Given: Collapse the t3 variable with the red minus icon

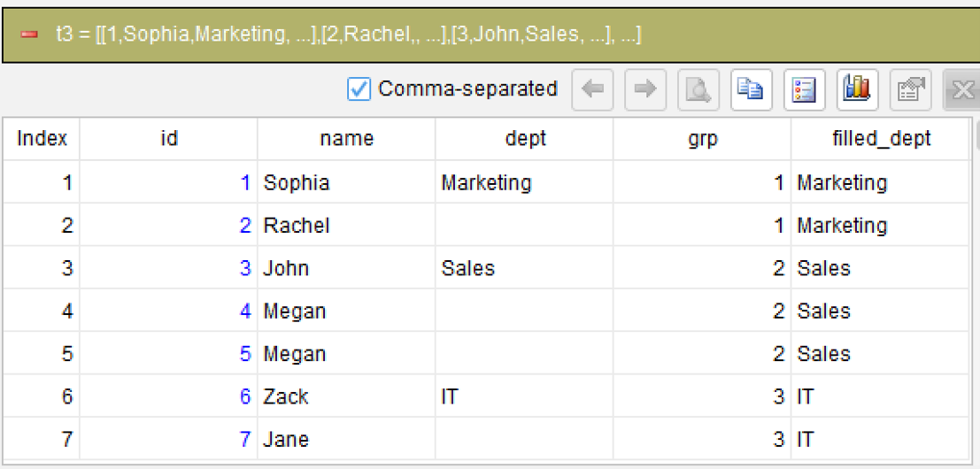Looking at the screenshot, I should coord(29,35).
